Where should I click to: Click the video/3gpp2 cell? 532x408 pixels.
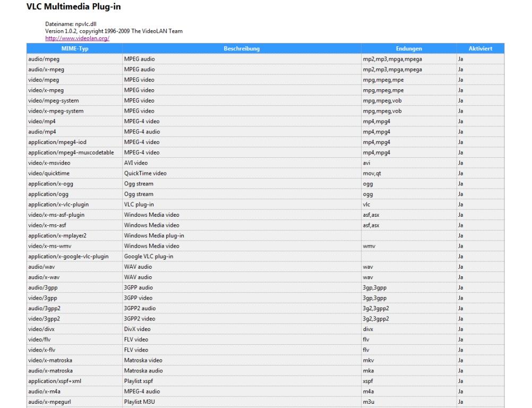pyautogui.click(x=75, y=319)
